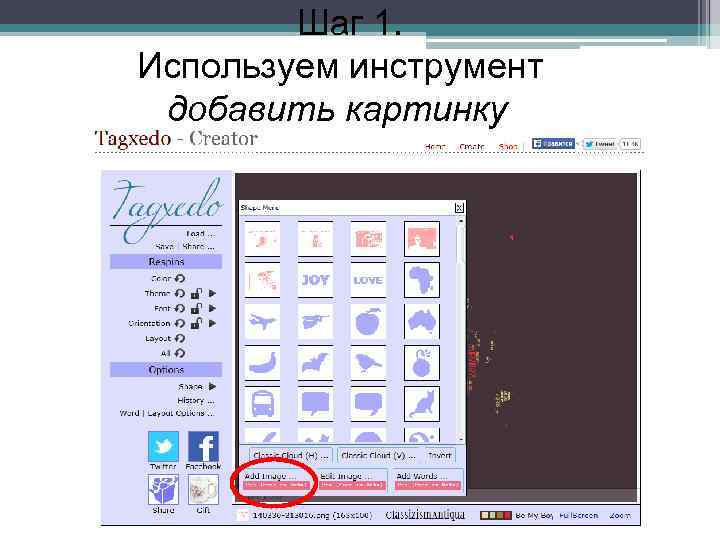Toggle the Font lock
720x540 pixels.
197,309
